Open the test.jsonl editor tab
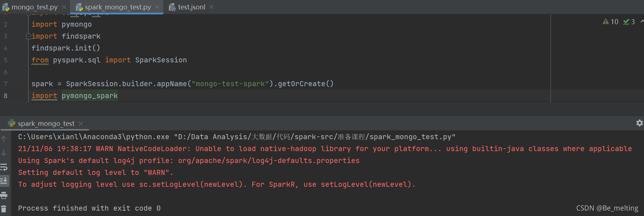 tap(191, 7)
